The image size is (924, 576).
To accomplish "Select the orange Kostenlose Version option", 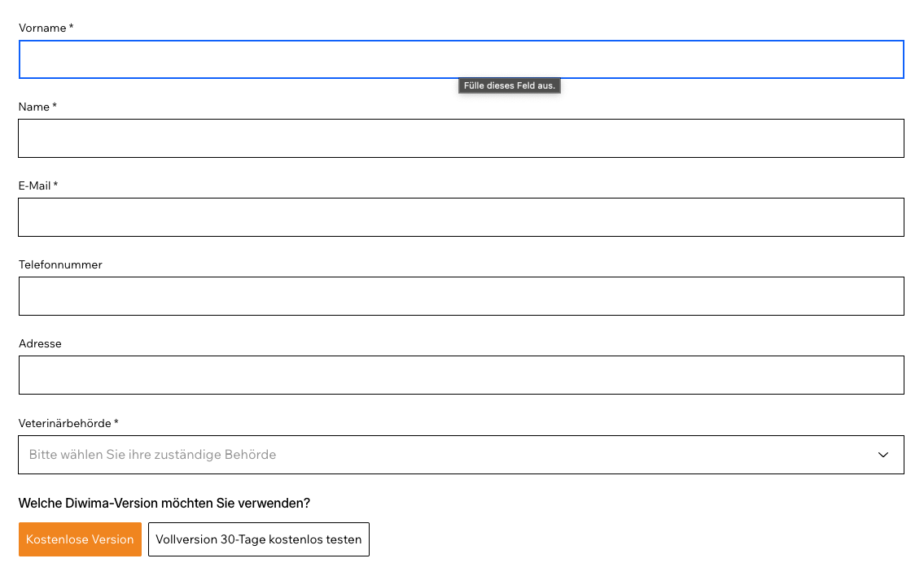I will pos(80,539).
